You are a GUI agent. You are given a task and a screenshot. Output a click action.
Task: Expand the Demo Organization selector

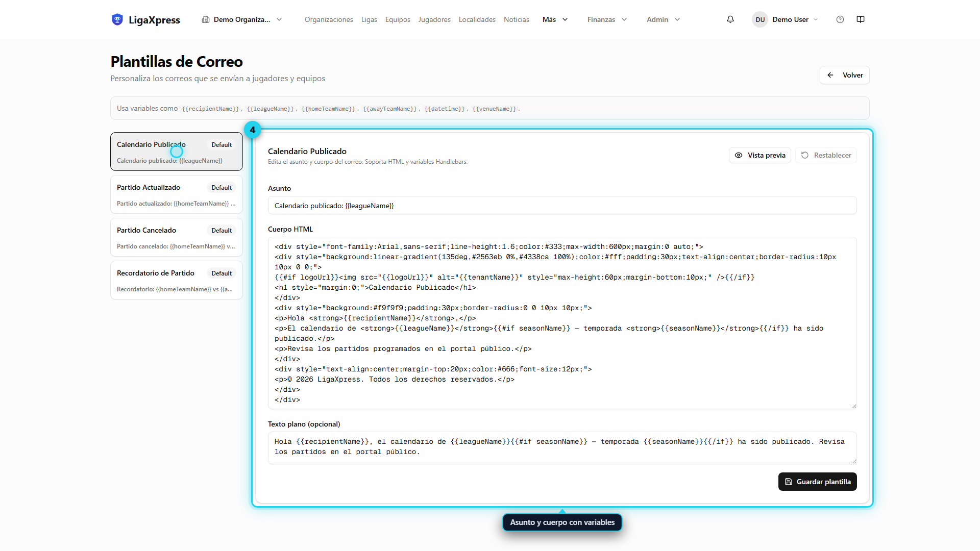coord(242,19)
